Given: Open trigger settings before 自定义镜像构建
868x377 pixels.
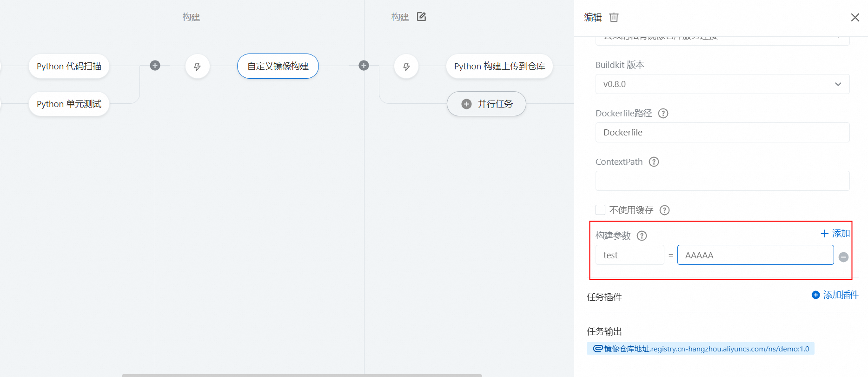Looking at the screenshot, I should (198, 66).
